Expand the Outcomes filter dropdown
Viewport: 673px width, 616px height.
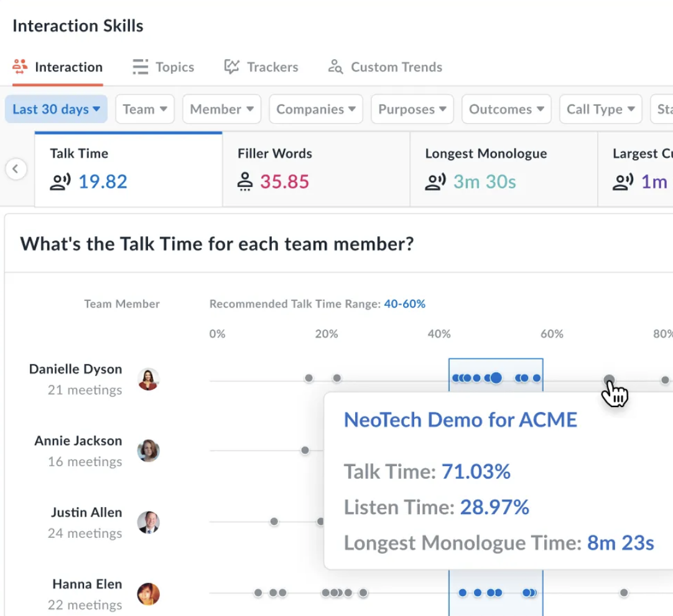[506, 109]
